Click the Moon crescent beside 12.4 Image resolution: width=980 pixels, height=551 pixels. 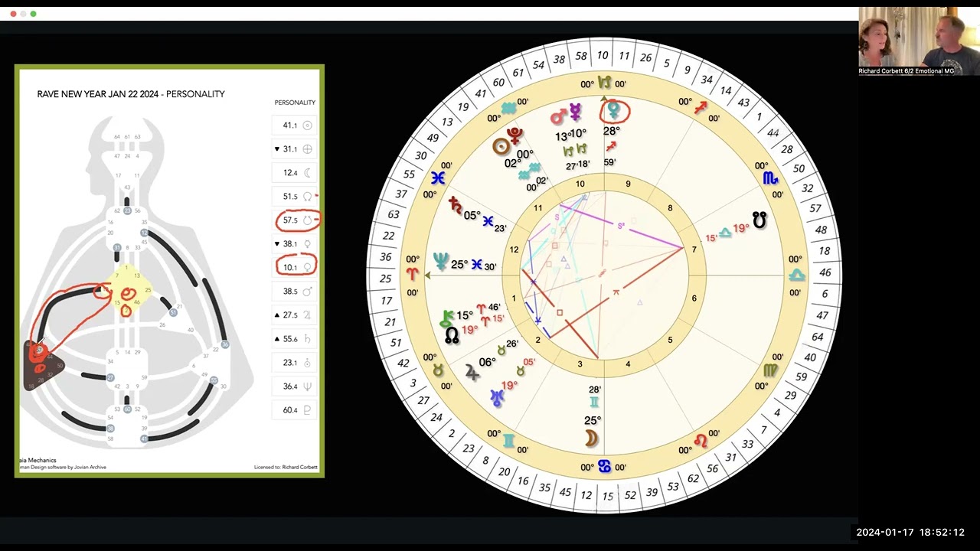tap(308, 173)
